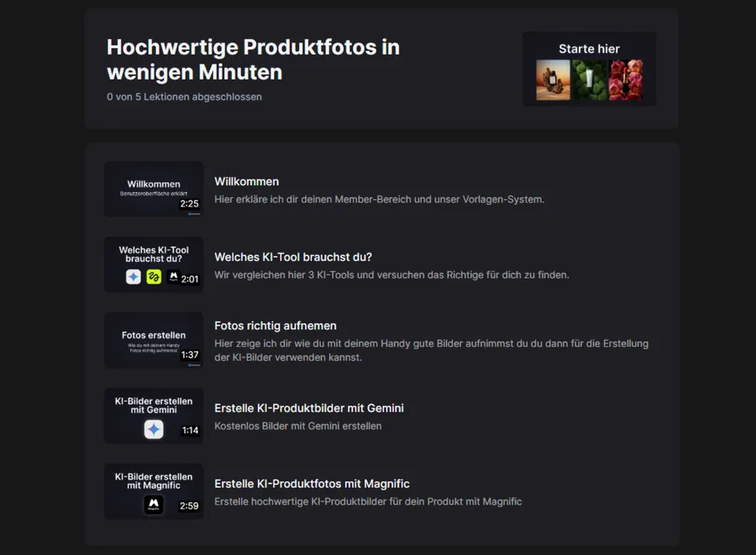Screen dimensions: 756x555
Task: Click the 'Fotos richtig aufnemen' lesson title
Action: pyautogui.click(x=276, y=326)
